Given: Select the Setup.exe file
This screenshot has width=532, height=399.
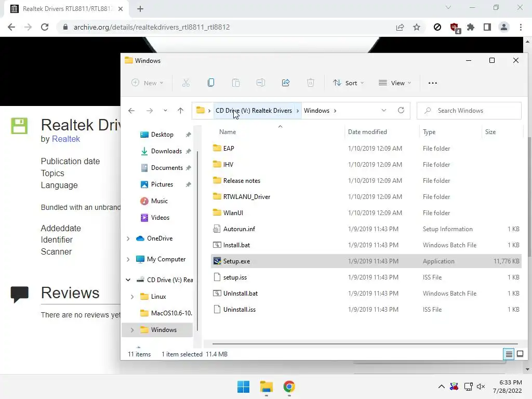Looking at the screenshot, I should 366,261.
